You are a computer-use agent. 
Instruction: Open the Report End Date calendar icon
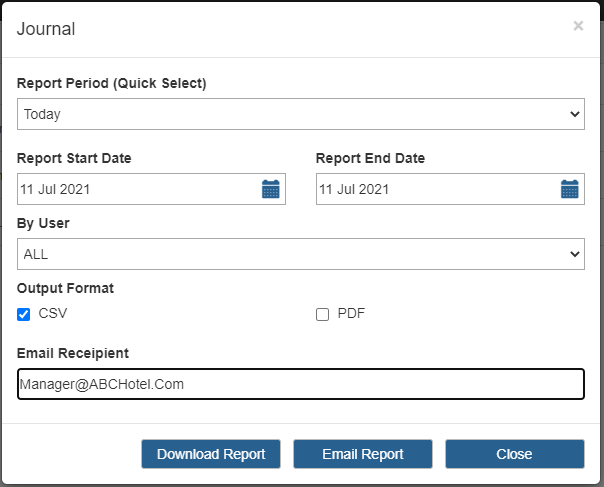click(569, 189)
